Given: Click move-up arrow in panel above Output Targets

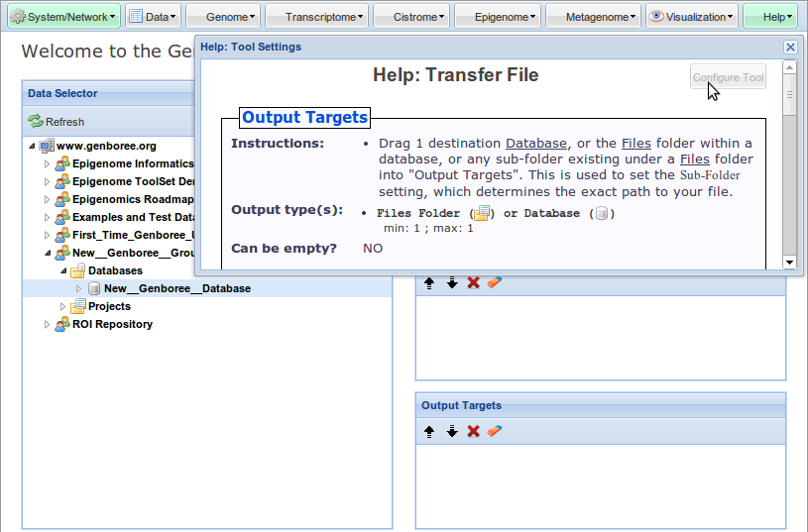Looking at the screenshot, I should pyautogui.click(x=429, y=282).
